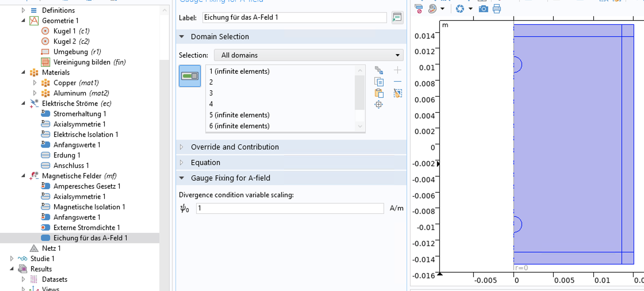This screenshot has width=644, height=291.
Task: Click icon button beside the Label field
Action: [397, 18]
